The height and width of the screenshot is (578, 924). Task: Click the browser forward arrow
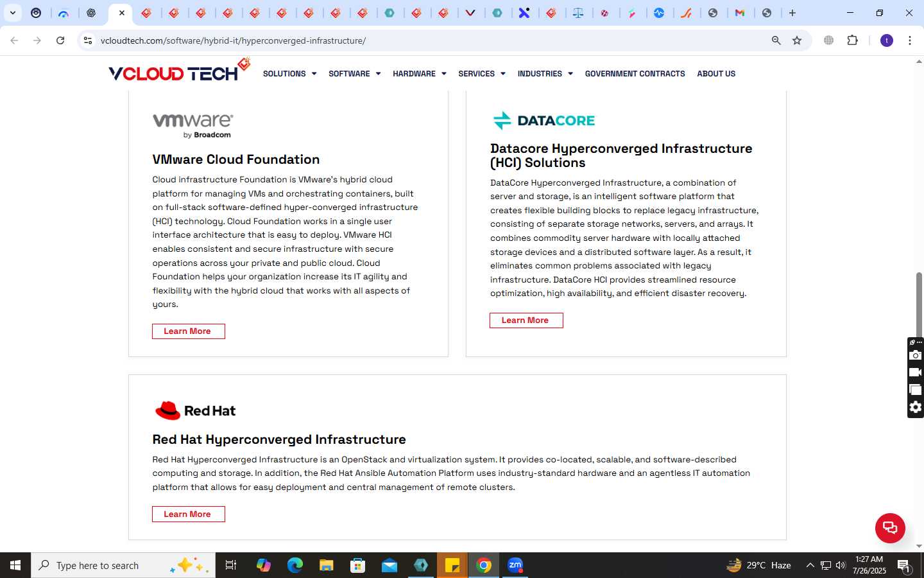pos(37,40)
